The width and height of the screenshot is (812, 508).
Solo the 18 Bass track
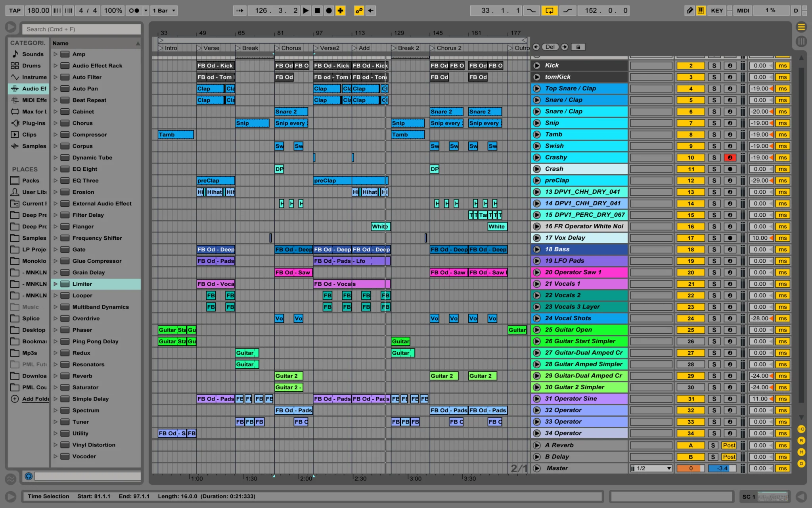(714, 250)
